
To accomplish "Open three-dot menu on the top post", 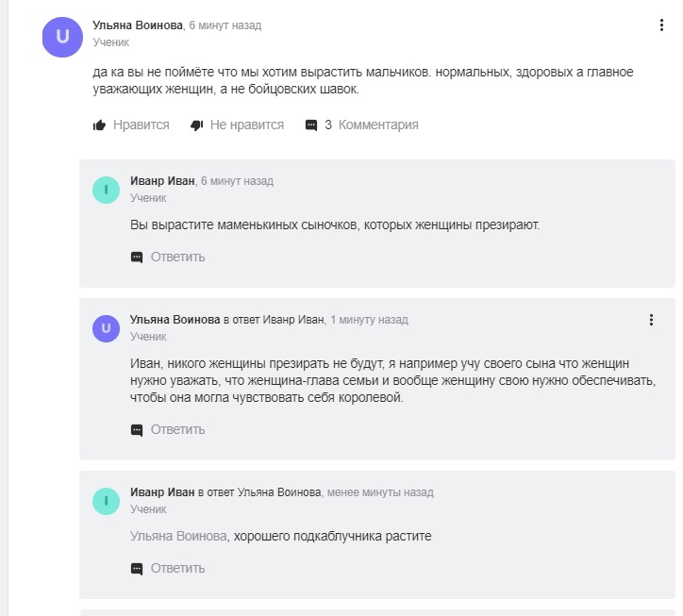I will point(661,25).
